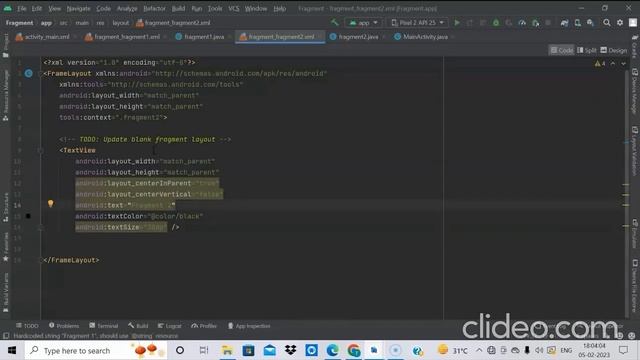Click the Task View taskbar icon

tap(203, 350)
